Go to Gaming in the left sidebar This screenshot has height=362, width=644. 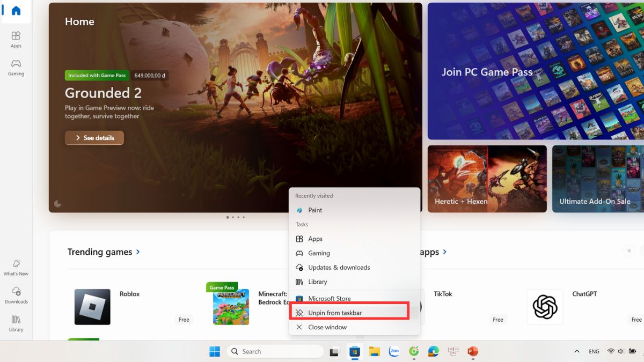click(16, 67)
